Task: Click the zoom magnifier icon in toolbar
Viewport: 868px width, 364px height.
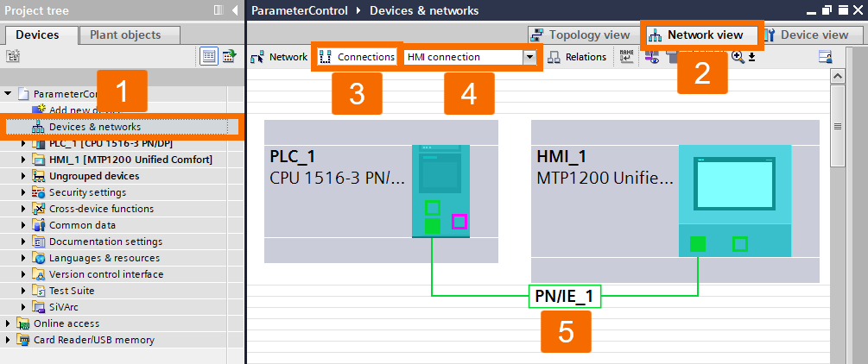Action: coord(738,56)
